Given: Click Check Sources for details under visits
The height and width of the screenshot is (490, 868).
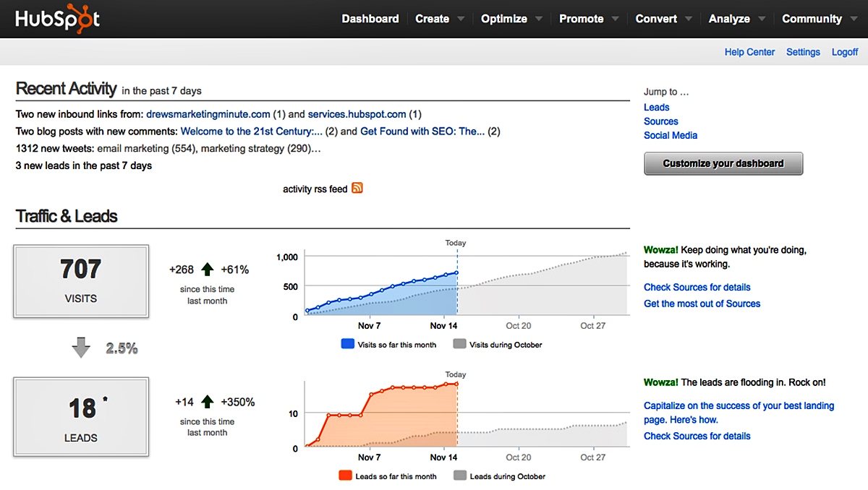Looking at the screenshot, I should click(697, 287).
